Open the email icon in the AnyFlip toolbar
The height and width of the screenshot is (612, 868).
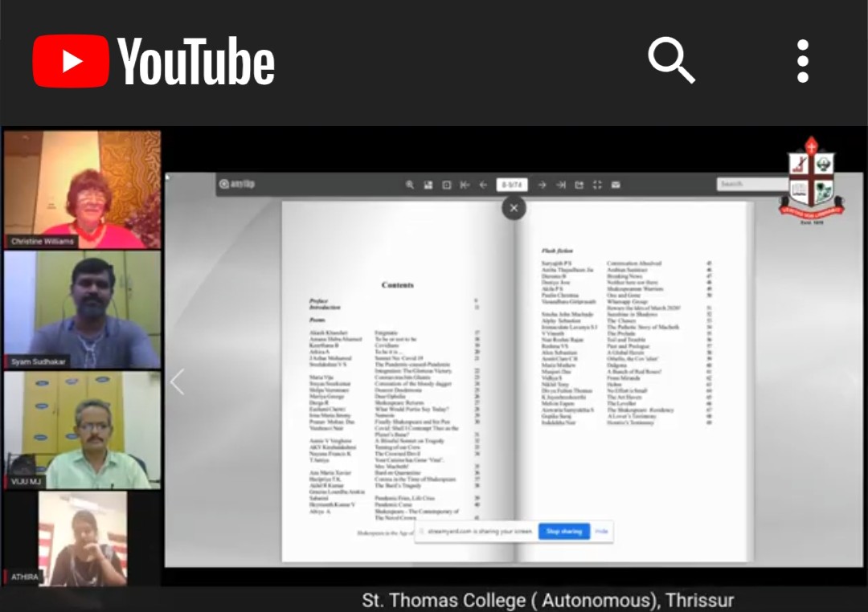pyautogui.click(x=616, y=185)
